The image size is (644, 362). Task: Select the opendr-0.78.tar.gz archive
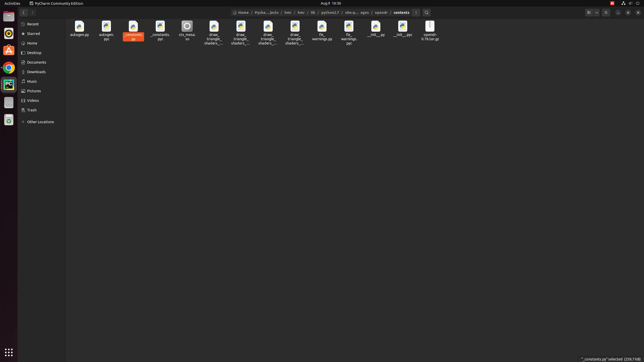click(x=430, y=27)
